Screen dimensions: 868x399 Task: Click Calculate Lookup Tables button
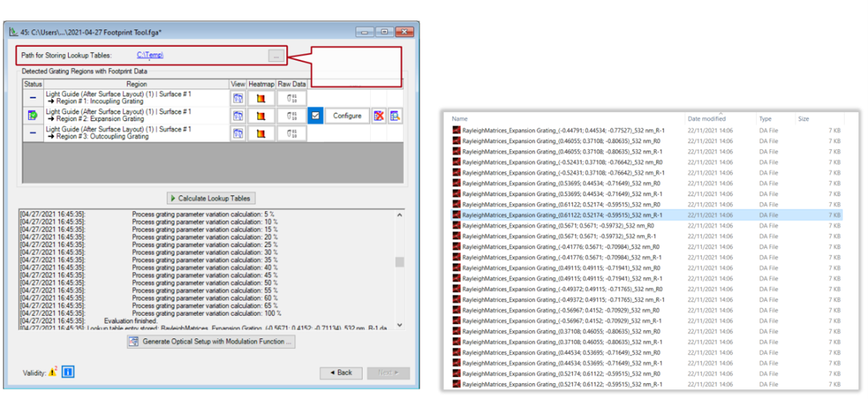click(212, 198)
